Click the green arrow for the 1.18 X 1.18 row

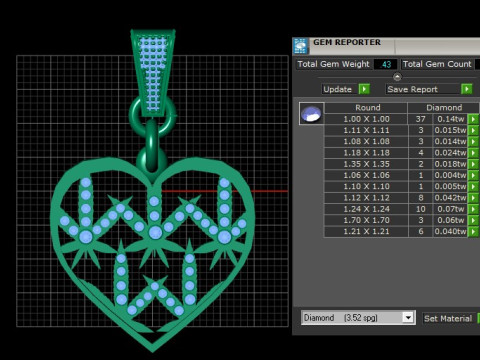473,153
